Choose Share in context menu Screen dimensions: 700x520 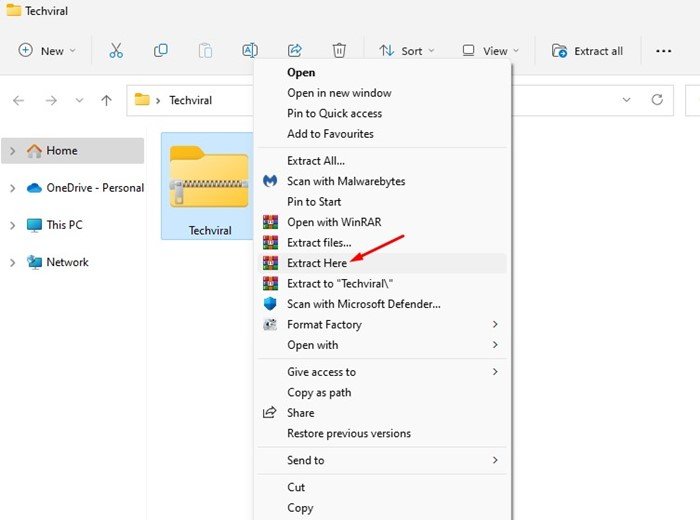point(382,413)
